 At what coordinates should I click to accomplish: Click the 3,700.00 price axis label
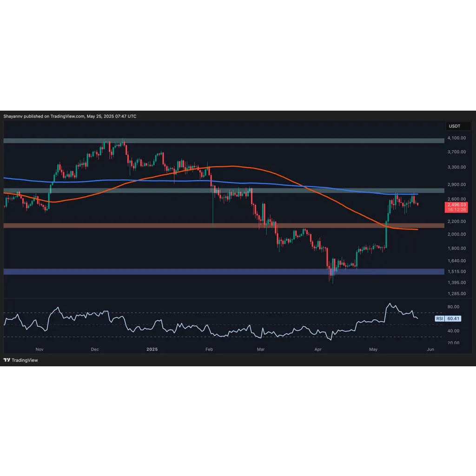point(456,152)
